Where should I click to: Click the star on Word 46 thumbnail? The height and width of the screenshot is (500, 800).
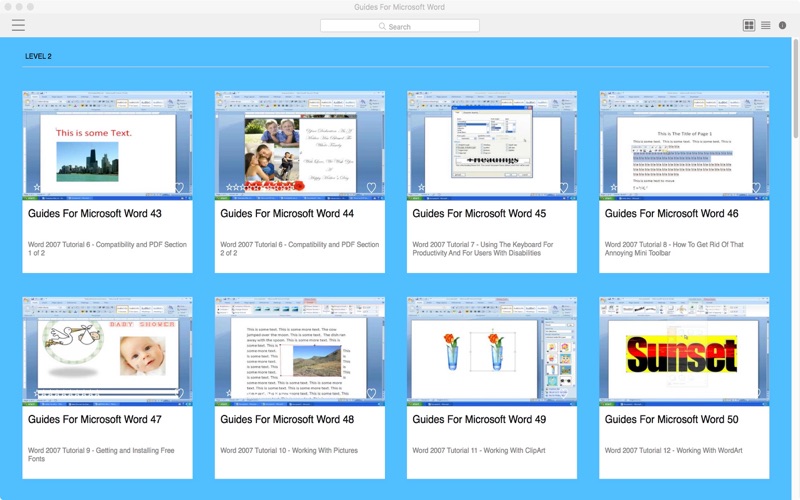(614, 187)
